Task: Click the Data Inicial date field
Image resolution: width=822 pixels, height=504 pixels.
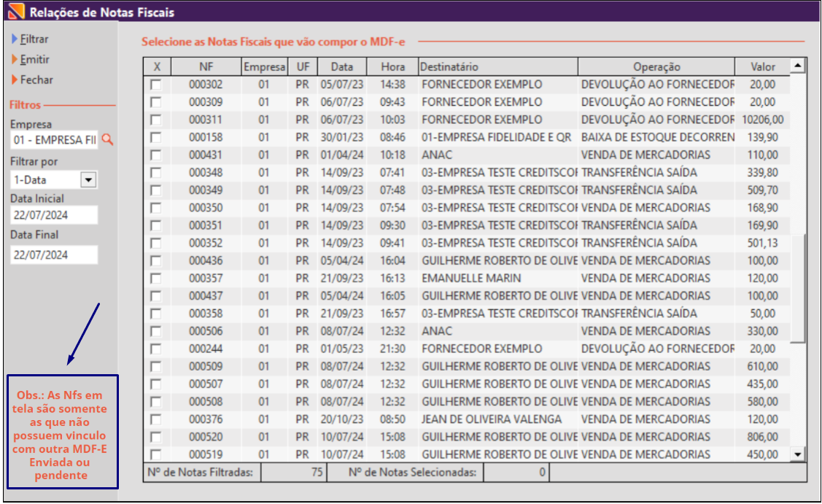Action: [54, 215]
